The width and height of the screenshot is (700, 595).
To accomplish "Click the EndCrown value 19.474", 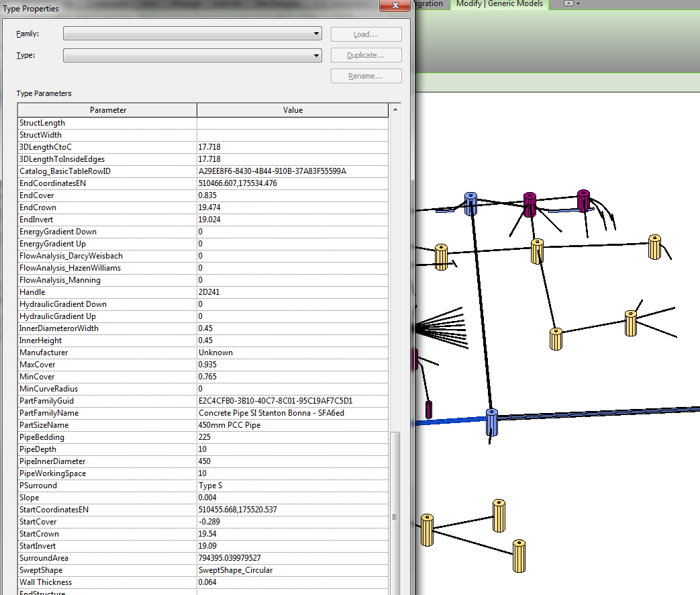I will tap(209, 208).
